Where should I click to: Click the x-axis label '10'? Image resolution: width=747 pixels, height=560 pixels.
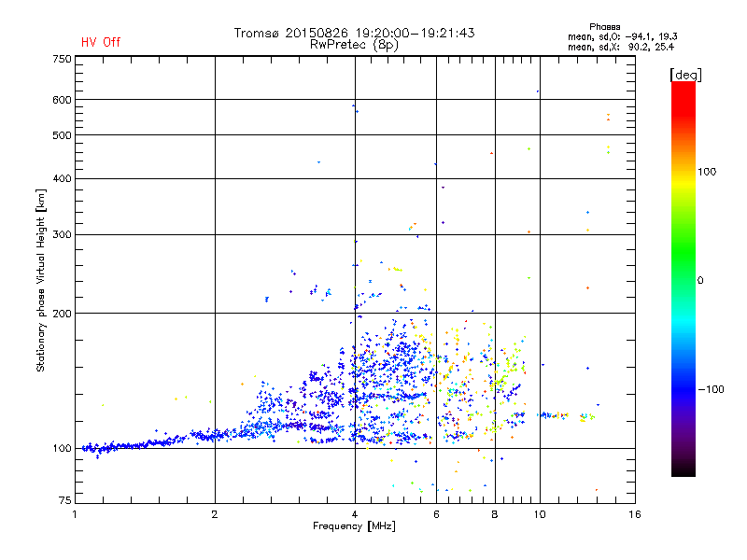click(x=540, y=514)
